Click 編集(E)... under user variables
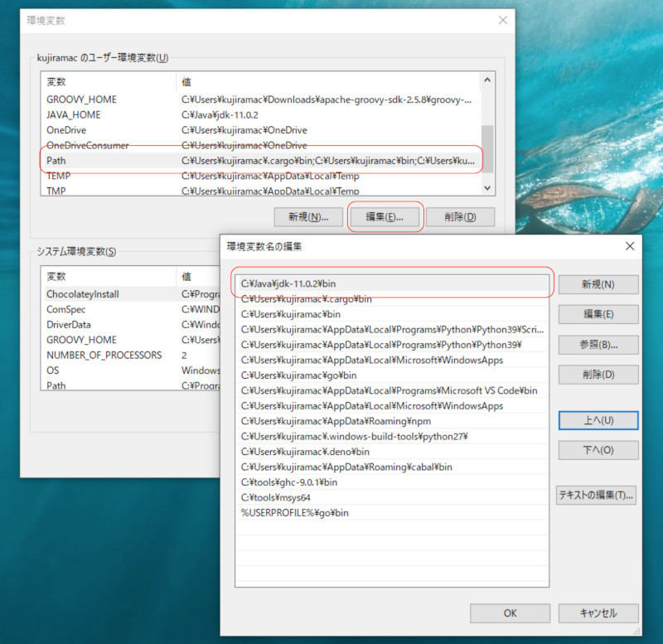The image size is (663, 644). (x=385, y=217)
